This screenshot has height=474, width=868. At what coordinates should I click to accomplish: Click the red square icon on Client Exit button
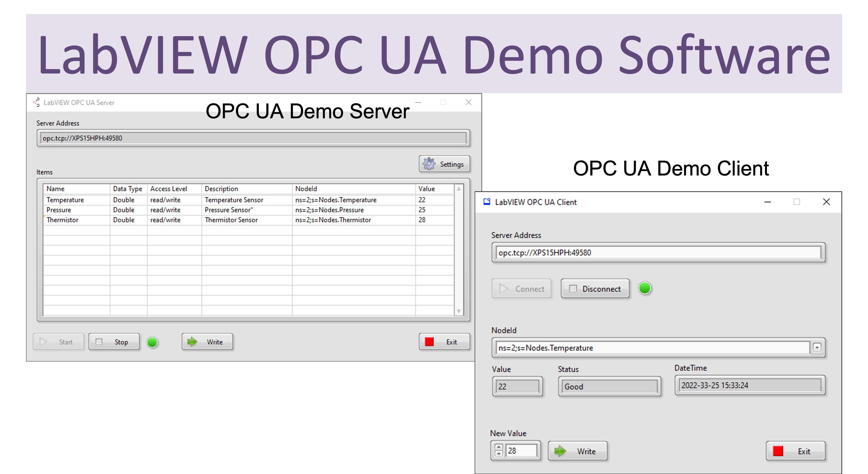click(778, 451)
